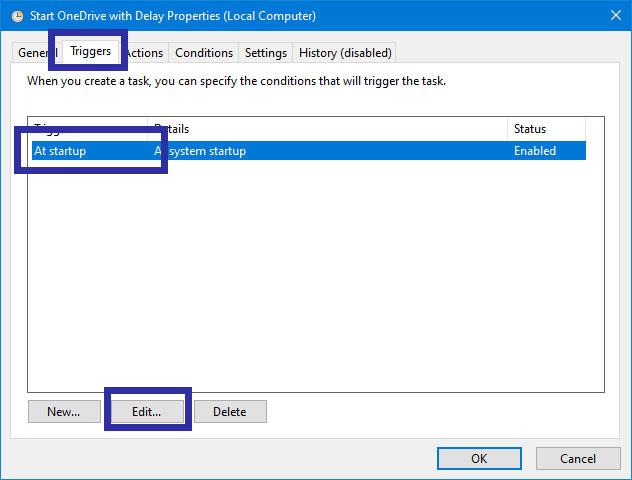View the History (disabled) tab
Screen dimensions: 632x480
345,53
